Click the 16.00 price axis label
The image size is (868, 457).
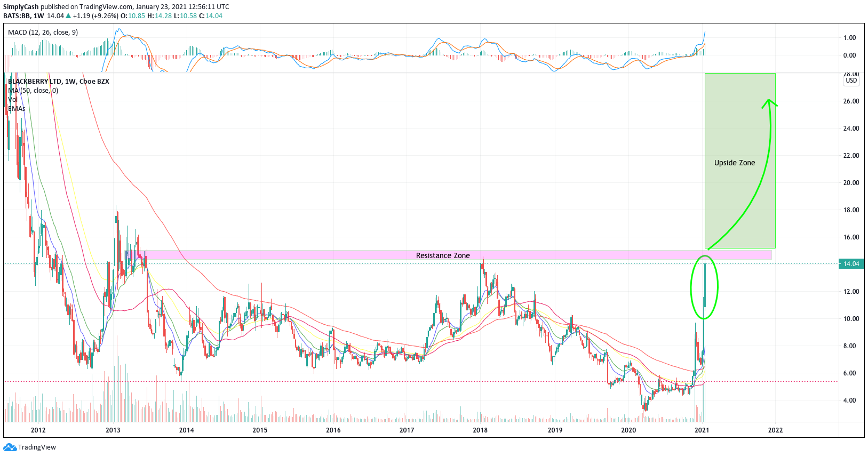click(x=851, y=237)
